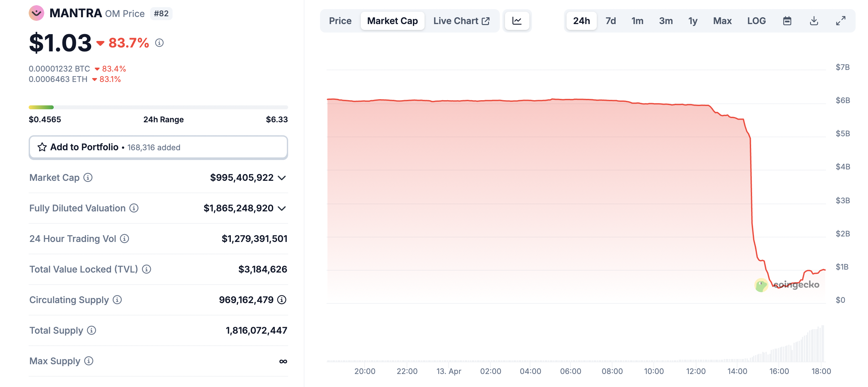
Task: Switch chart range to Max
Action: tap(722, 20)
